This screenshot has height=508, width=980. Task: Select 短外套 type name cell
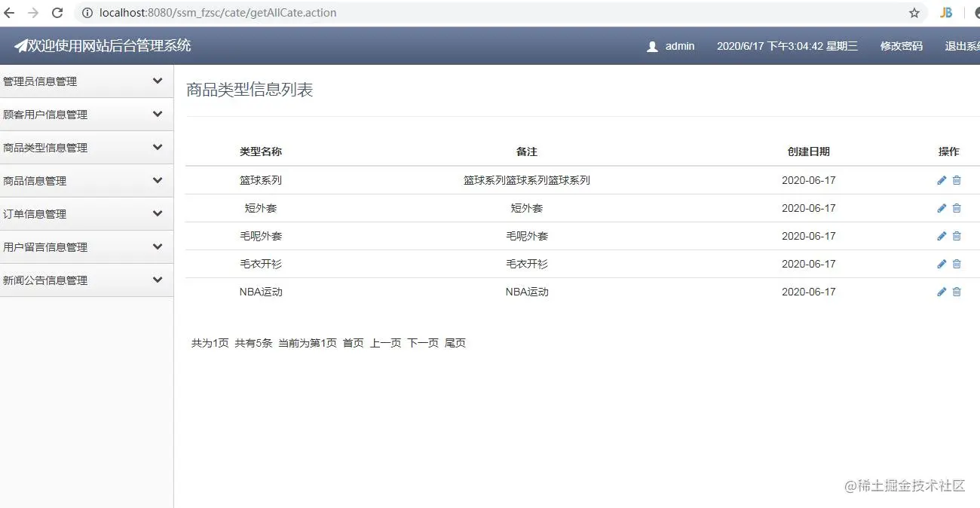click(261, 208)
